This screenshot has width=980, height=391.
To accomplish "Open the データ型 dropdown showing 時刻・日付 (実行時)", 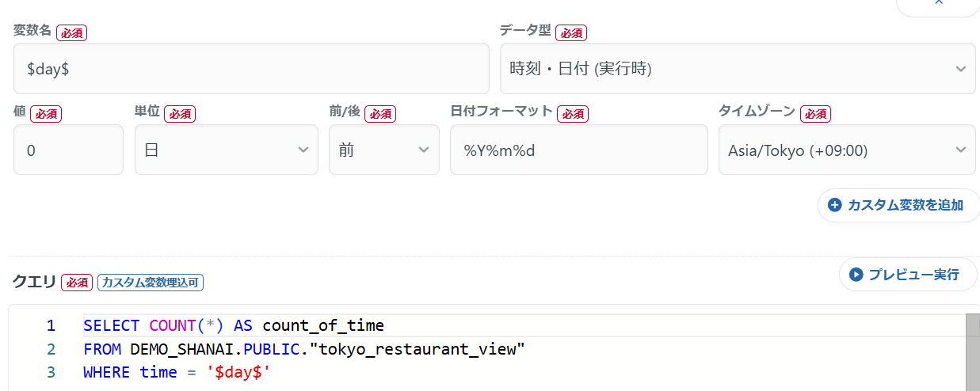I will click(737, 69).
